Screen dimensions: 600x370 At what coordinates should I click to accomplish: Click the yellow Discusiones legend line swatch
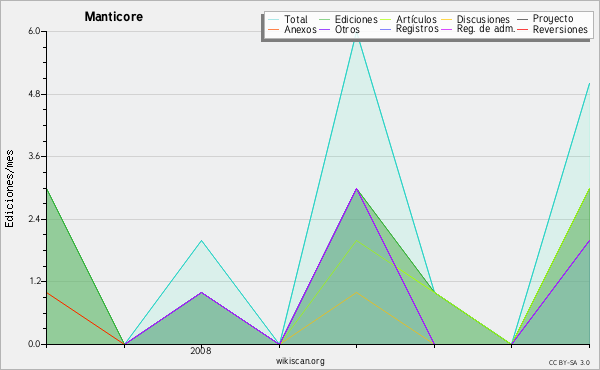click(447, 19)
